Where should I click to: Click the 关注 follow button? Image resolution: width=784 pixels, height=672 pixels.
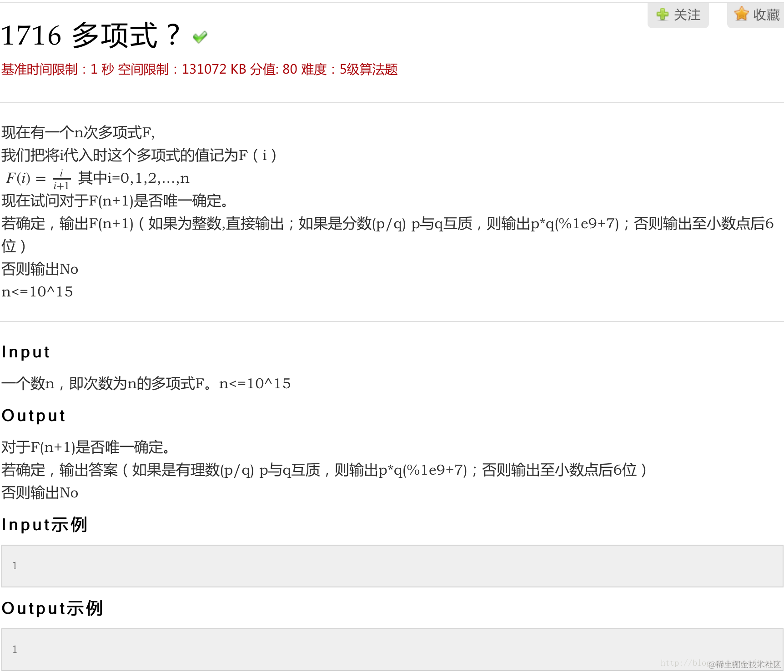click(678, 15)
